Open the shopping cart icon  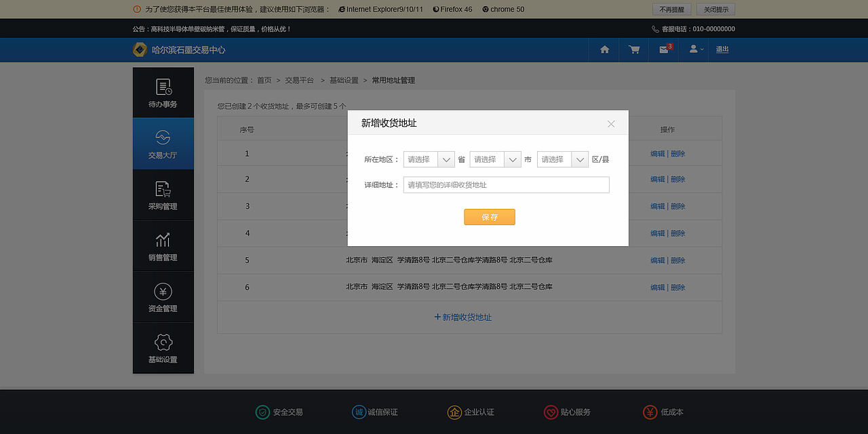coord(633,50)
